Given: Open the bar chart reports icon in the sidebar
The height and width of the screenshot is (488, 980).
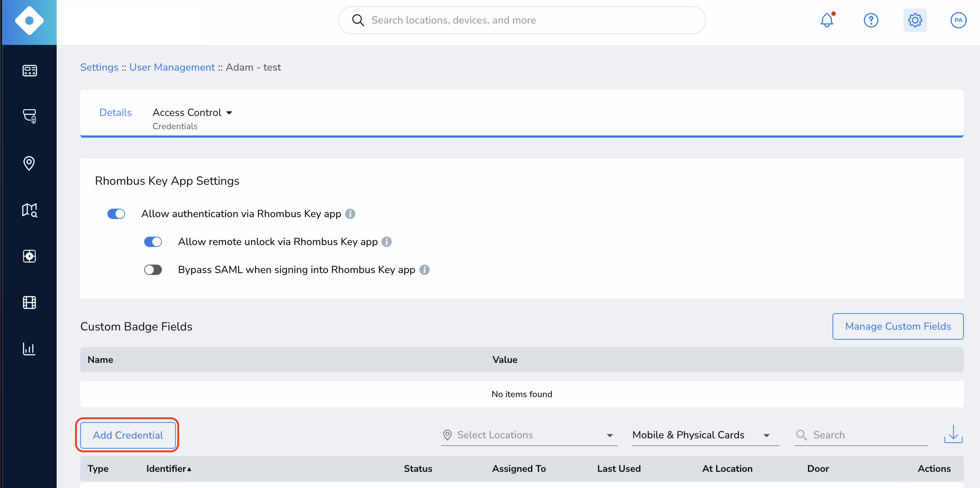Looking at the screenshot, I should (29, 349).
